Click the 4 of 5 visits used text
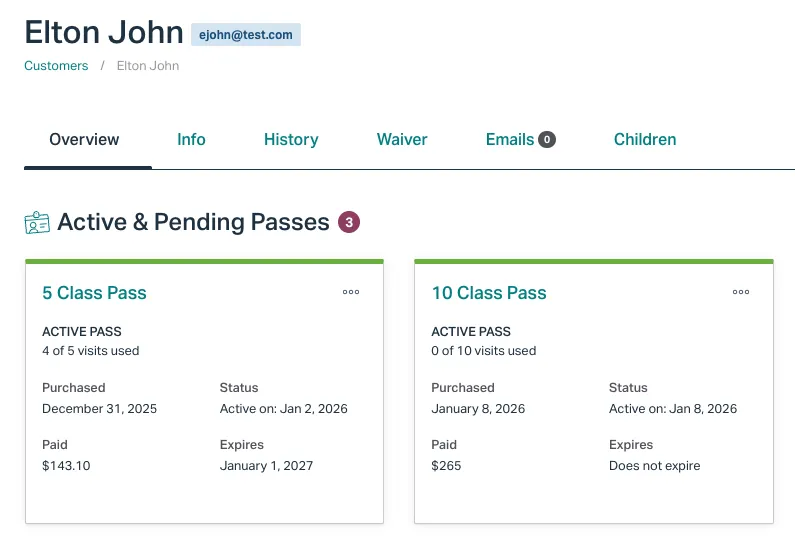This screenshot has width=795, height=547. [91, 351]
